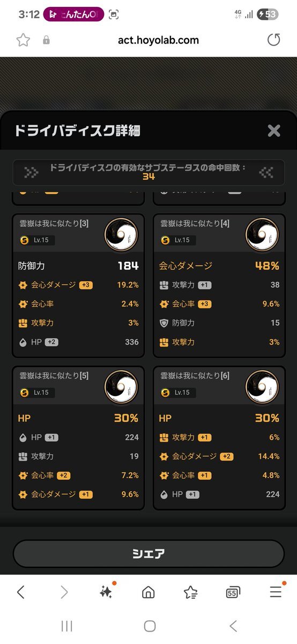The width and height of the screenshot is (297, 644).
Task: Click the browser reload icon
Action: point(273,40)
